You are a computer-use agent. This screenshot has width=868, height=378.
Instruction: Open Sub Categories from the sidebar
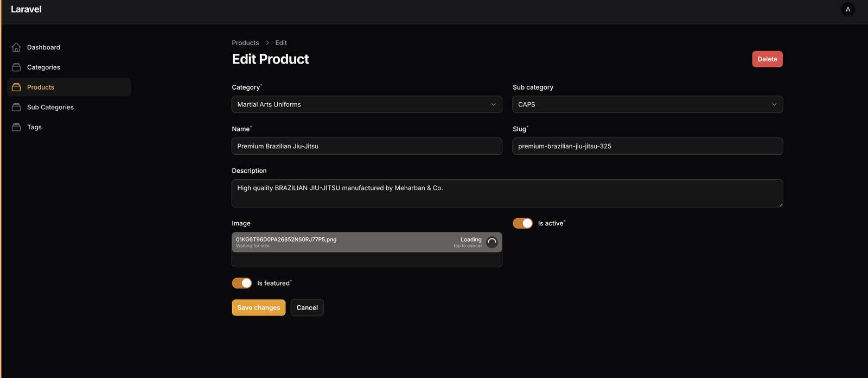[50, 108]
